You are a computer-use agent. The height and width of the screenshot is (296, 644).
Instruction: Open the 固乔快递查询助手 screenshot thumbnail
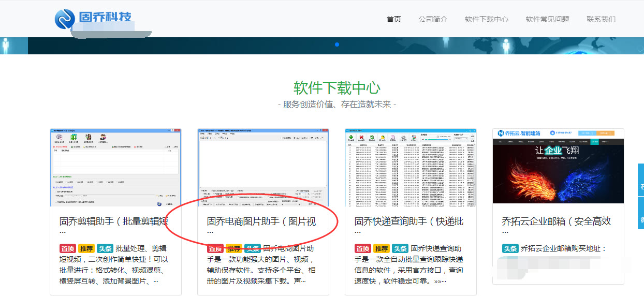[411, 167]
